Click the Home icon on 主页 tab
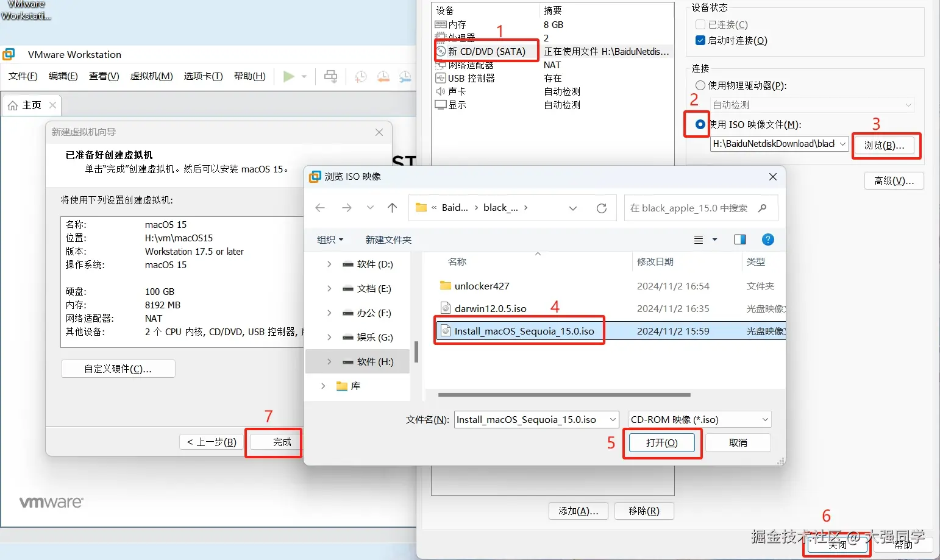 pyautogui.click(x=13, y=105)
